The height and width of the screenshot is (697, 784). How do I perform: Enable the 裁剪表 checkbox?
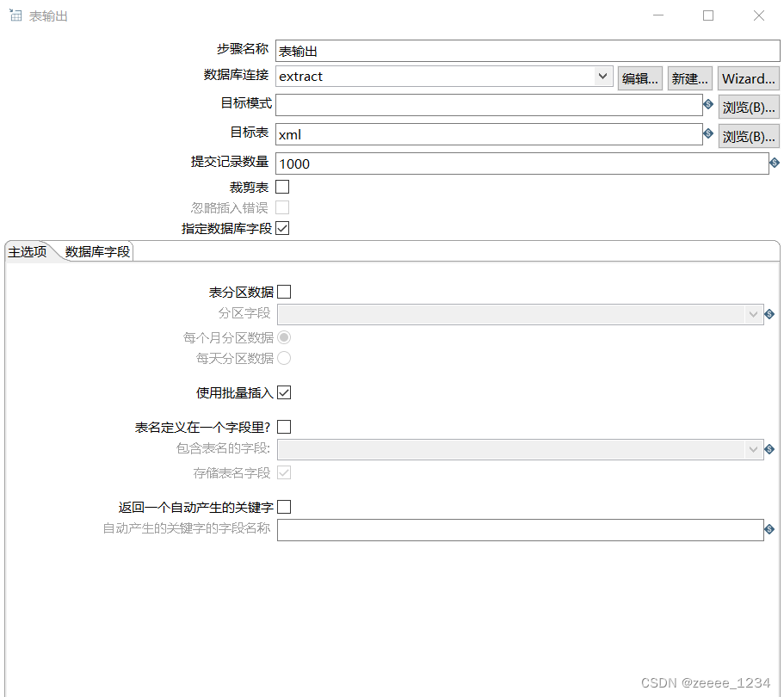coord(283,186)
